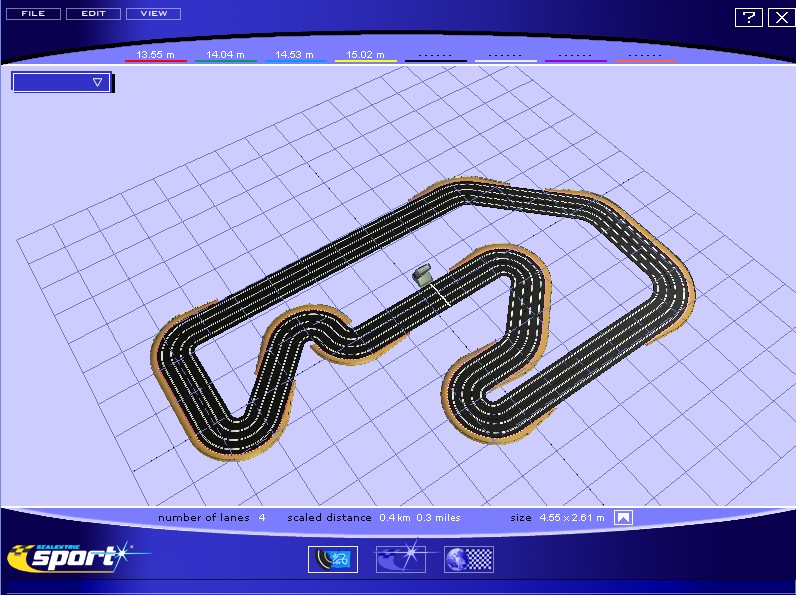Open the track design mode icon
Viewport: 796px width, 595px height.
click(332, 559)
